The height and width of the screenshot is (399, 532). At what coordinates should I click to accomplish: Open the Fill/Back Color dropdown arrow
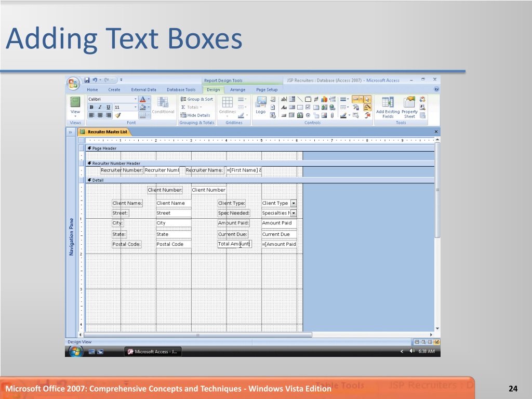[149, 107]
